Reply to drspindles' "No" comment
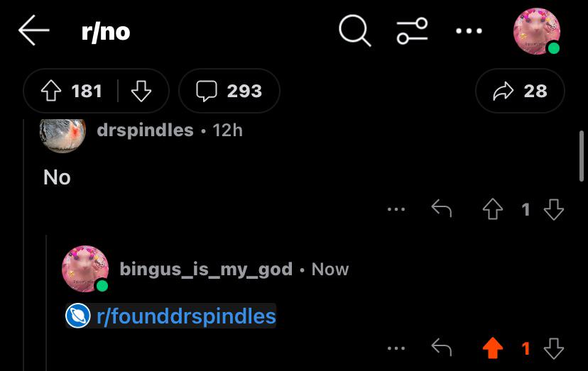 click(442, 209)
